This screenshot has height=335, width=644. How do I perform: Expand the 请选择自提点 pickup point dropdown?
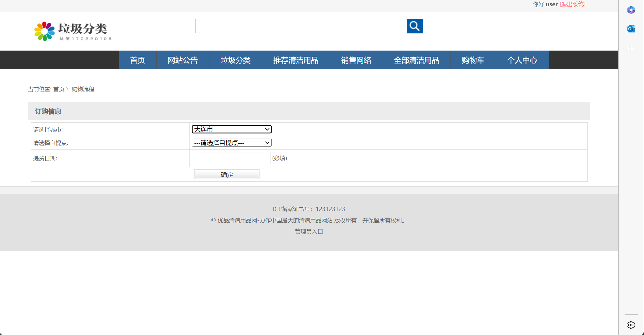click(x=231, y=143)
